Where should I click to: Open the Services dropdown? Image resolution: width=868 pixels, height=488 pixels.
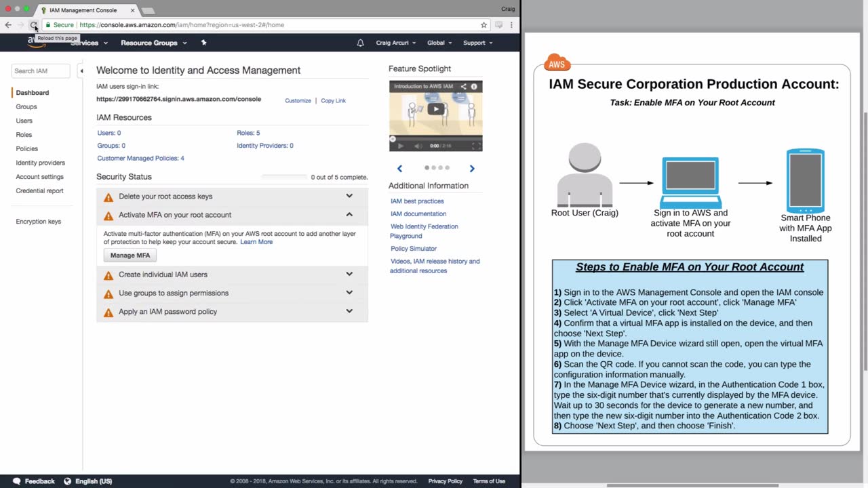tap(89, 43)
